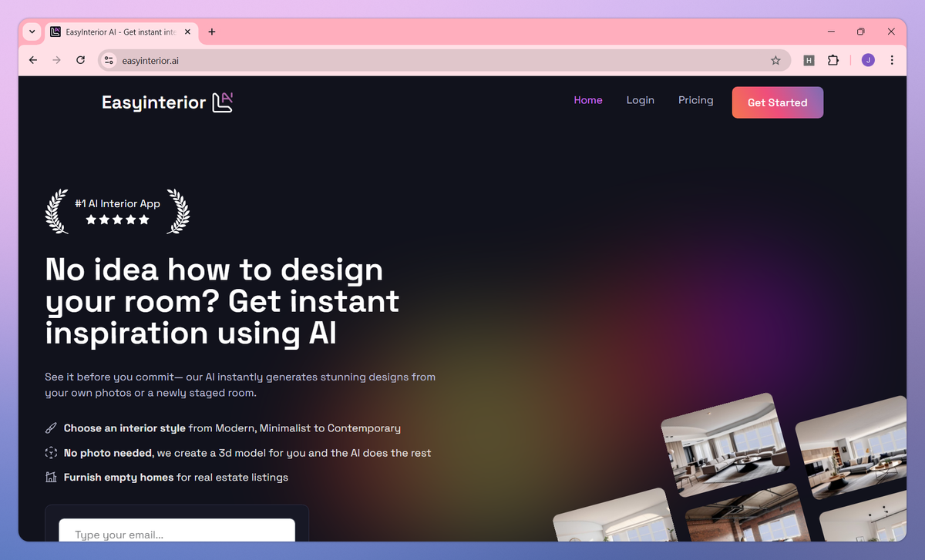
Task: Click the building icon beside Furnish empty homes
Action: point(51,478)
